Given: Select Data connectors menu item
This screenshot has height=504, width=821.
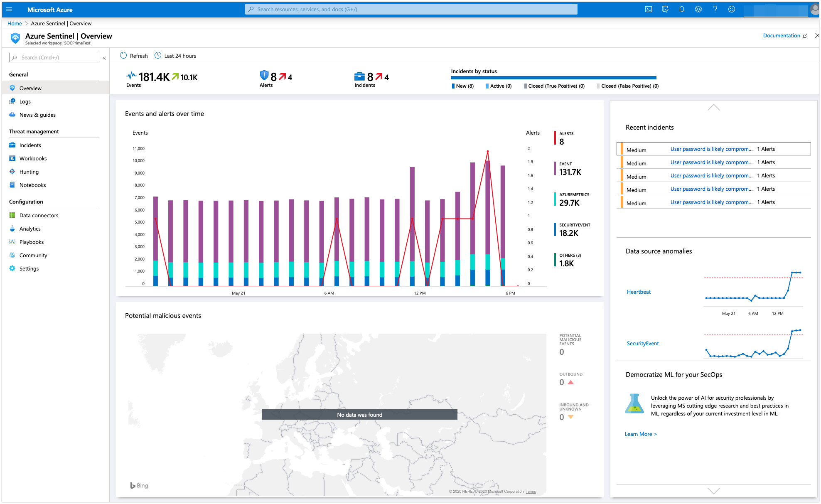Looking at the screenshot, I should tap(39, 215).
